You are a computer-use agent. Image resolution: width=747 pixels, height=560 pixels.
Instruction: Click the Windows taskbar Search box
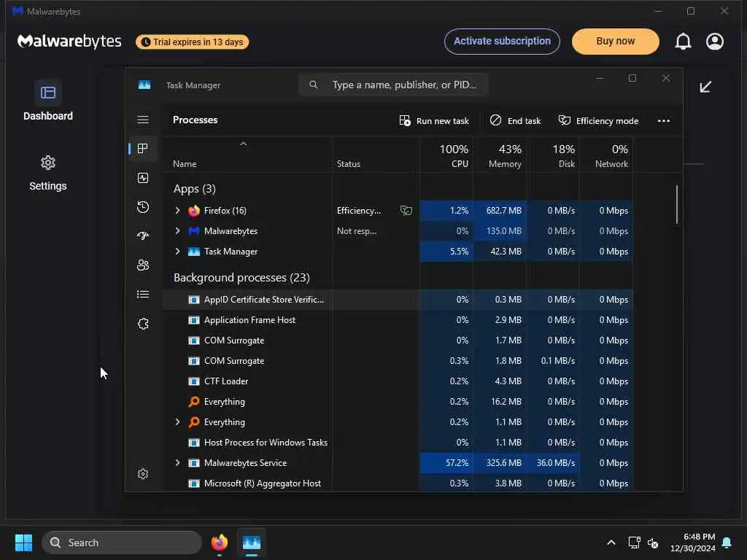122,542
